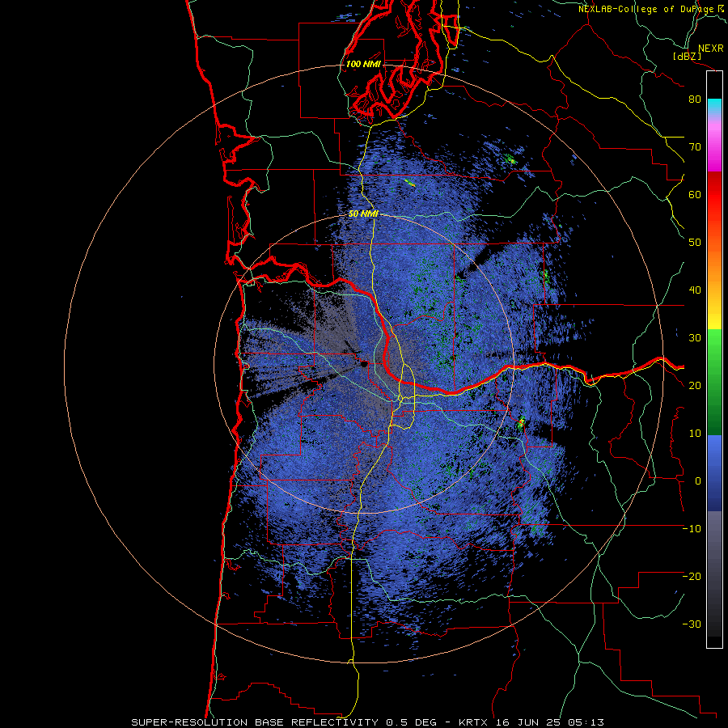Click the -20 value on the dBZ scale
The width and height of the screenshot is (728, 728).
click(x=692, y=577)
